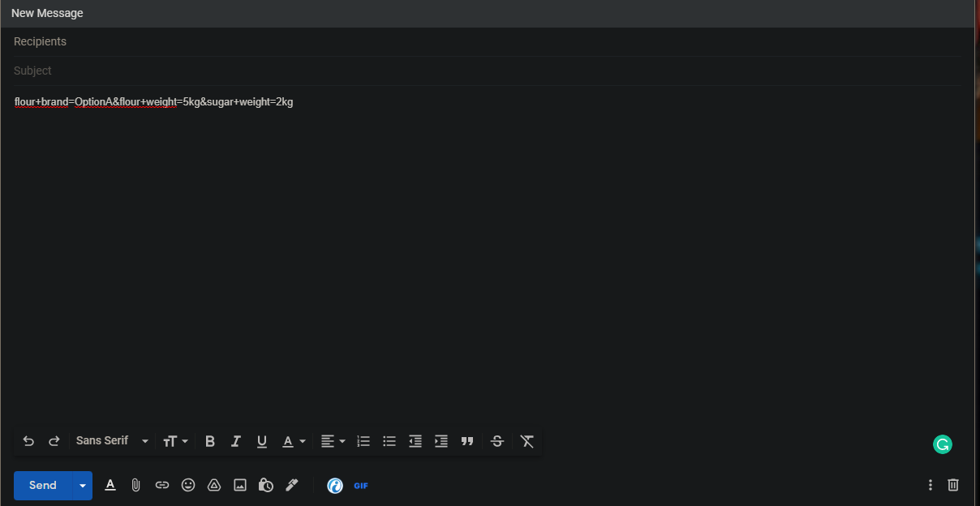The image size is (980, 506).
Task: Click the blue round extension icon
Action: point(335,486)
